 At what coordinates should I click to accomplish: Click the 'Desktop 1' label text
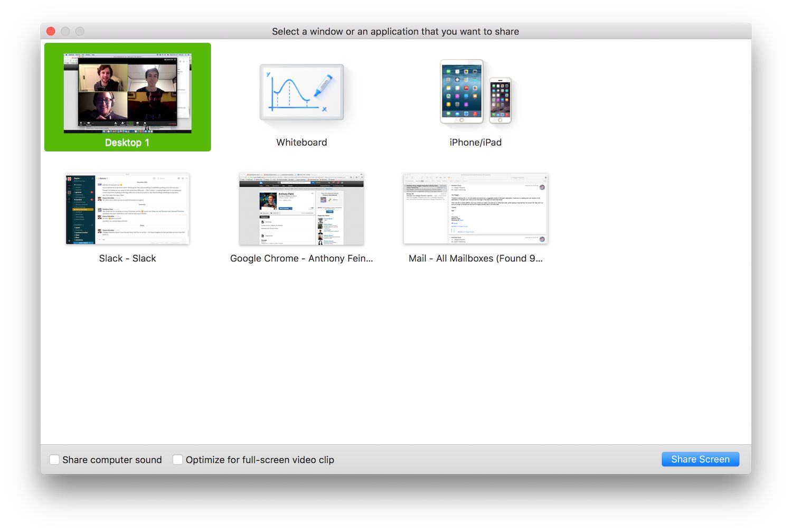[x=127, y=142]
